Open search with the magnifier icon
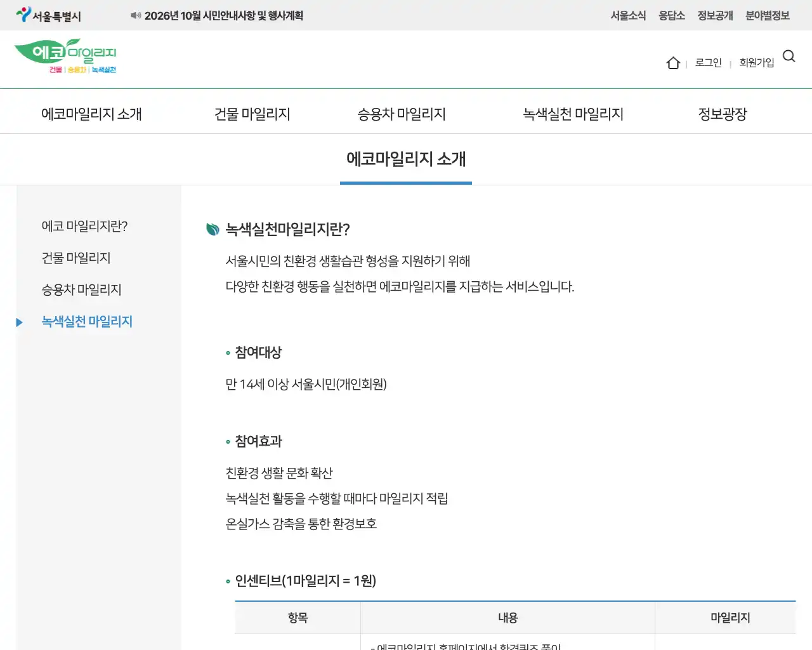 click(x=789, y=56)
